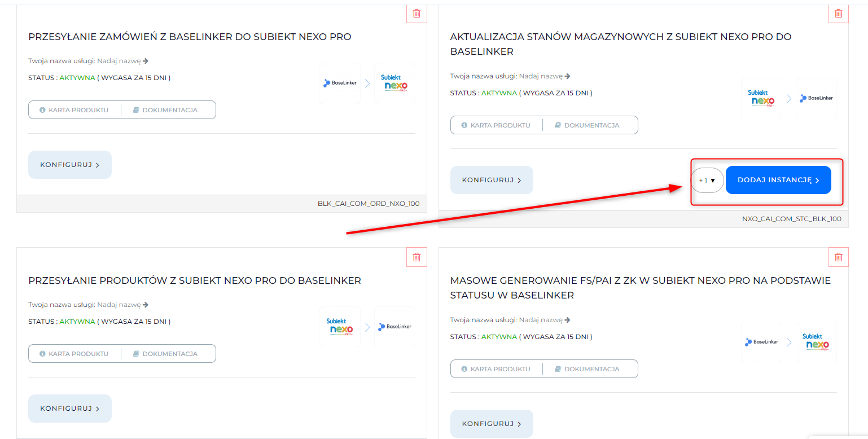Image resolution: width=868 pixels, height=439 pixels.
Task: Delete the Aktualizacja stanów magazynowych card
Action: [x=838, y=13]
